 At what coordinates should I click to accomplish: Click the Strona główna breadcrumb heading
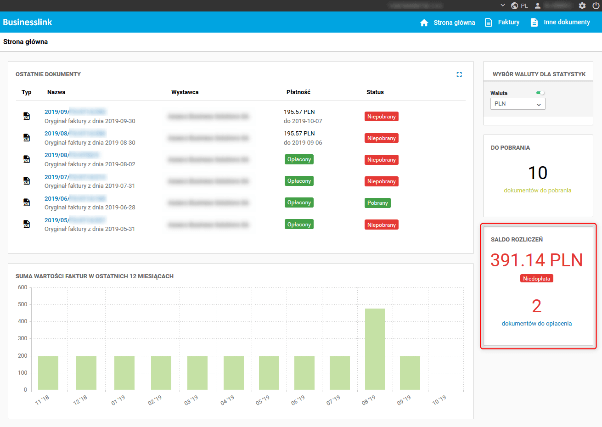tap(26, 41)
